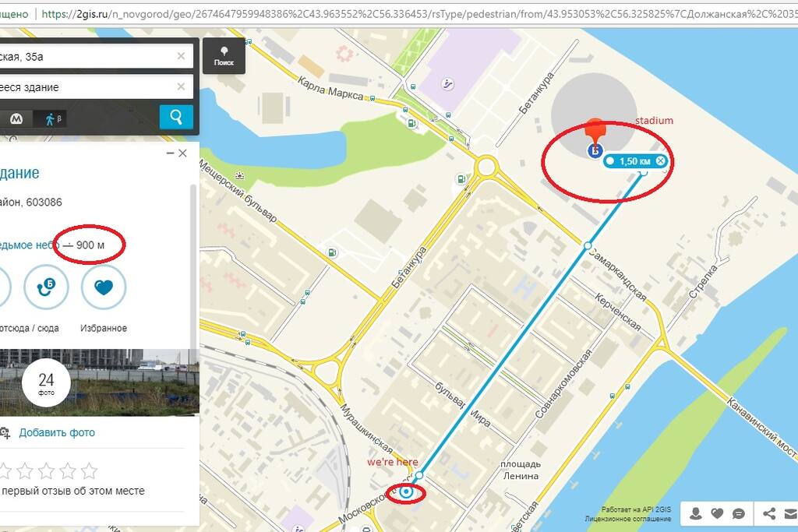798x532 pixels.
Task: Rate the place with fifth star
Action: point(89,471)
